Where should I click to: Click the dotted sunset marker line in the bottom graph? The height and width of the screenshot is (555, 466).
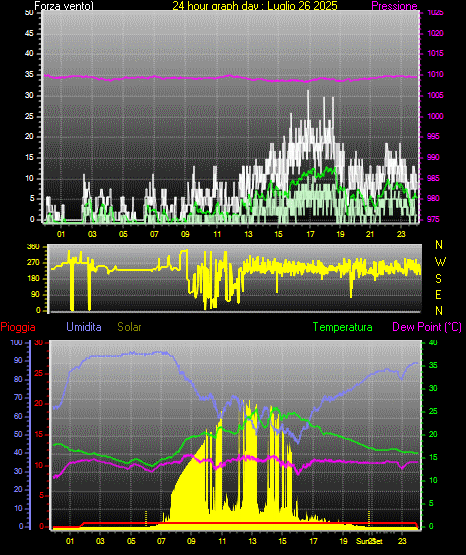tap(369, 518)
